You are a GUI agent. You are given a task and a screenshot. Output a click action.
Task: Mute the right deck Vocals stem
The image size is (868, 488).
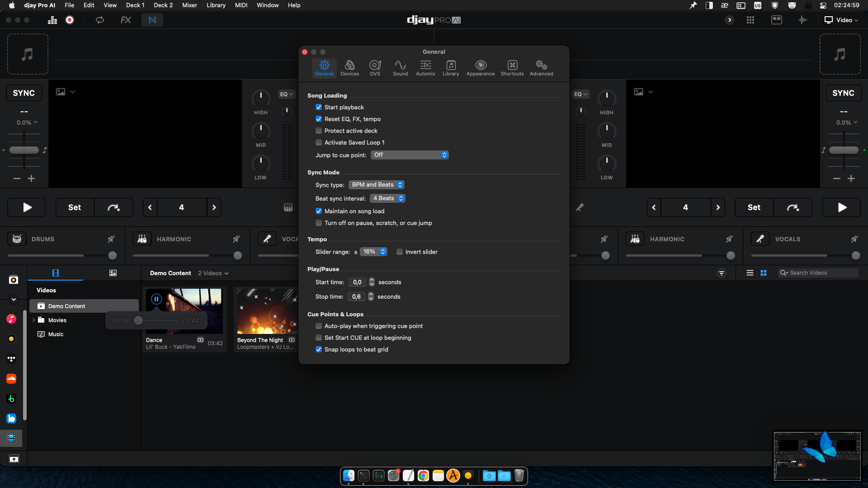854,239
